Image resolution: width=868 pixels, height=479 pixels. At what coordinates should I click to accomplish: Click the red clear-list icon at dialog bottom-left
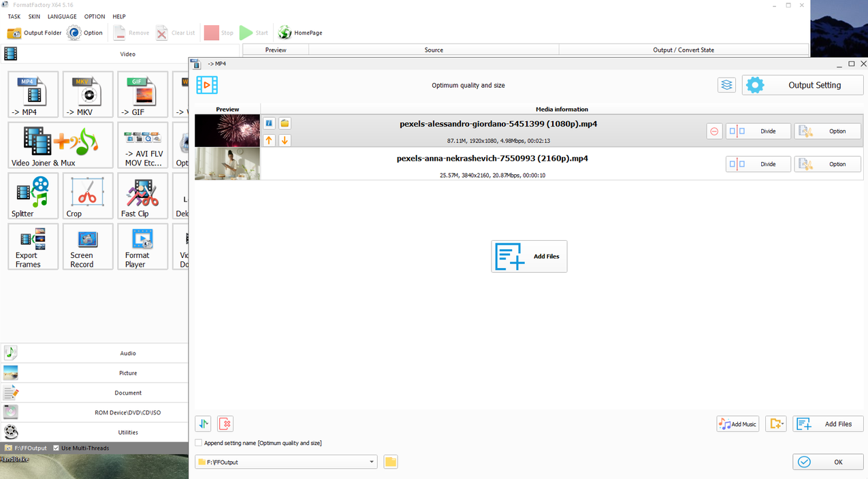[x=225, y=424]
